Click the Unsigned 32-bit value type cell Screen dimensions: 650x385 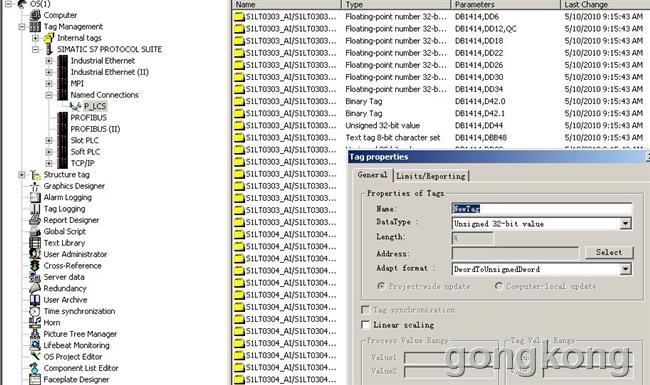tap(382, 126)
